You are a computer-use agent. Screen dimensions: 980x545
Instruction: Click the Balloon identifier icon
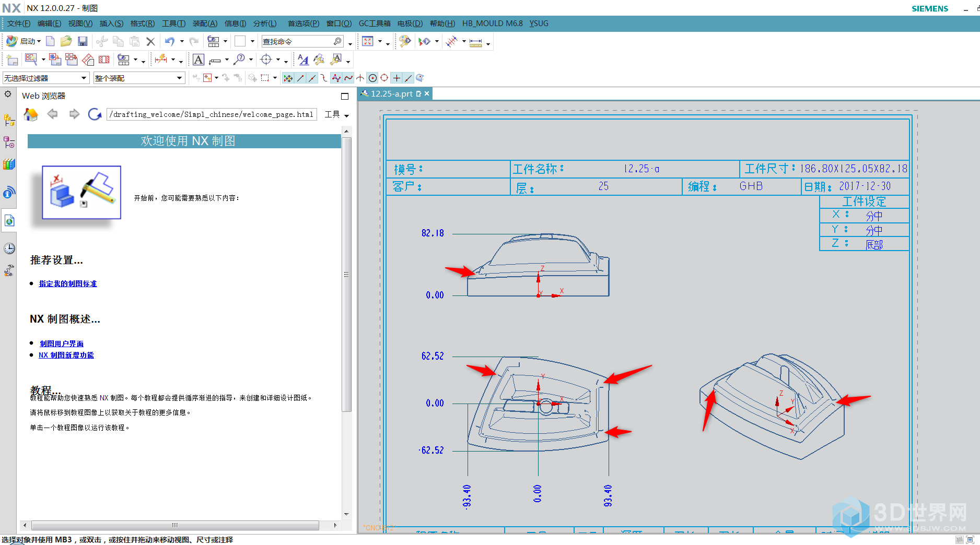239,60
